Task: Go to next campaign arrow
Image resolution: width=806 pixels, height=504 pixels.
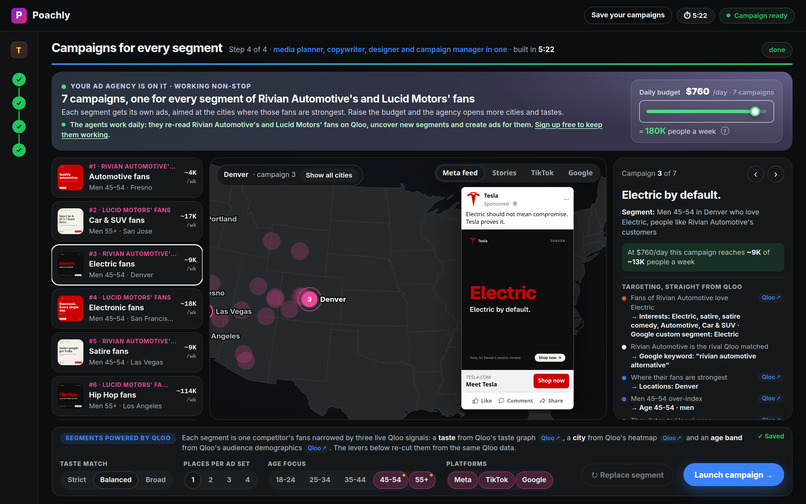Action: (775, 174)
